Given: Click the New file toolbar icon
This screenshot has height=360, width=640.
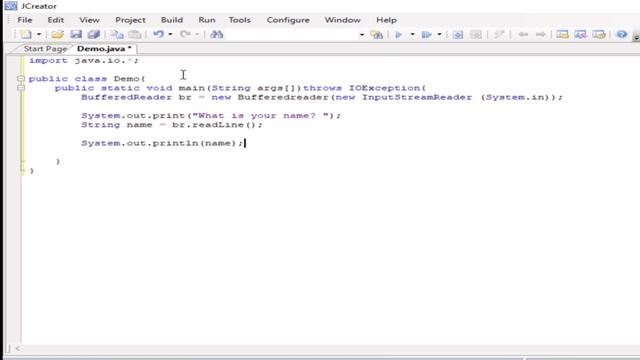Looking at the screenshot, I should pyautogui.click(x=26, y=35).
